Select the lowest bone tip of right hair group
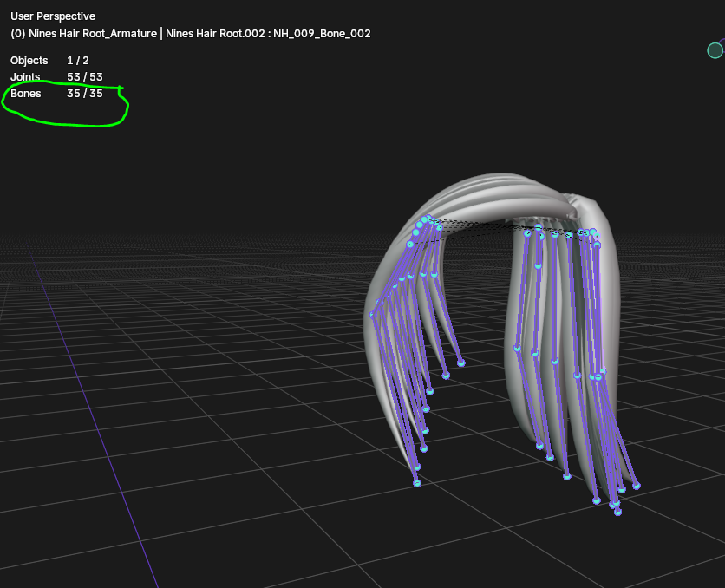 tap(617, 512)
